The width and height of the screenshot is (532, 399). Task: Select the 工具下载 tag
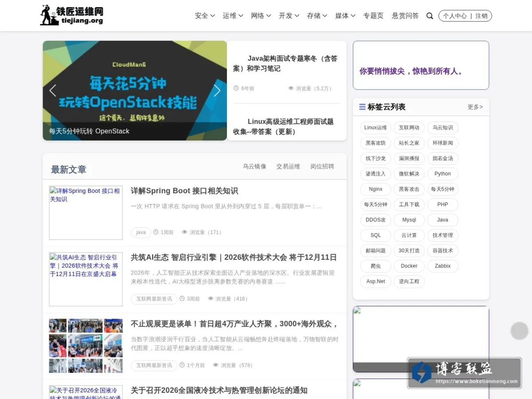point(409,204)
